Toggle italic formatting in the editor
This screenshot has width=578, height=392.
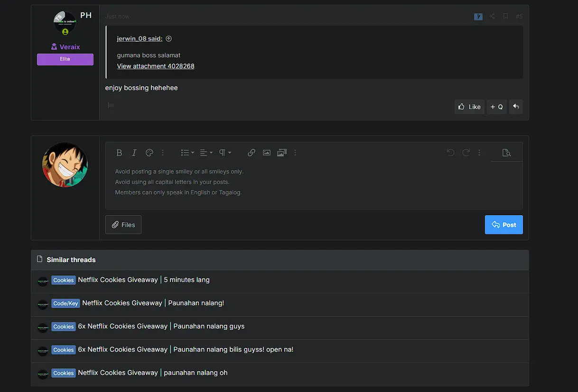click(134, 153)
